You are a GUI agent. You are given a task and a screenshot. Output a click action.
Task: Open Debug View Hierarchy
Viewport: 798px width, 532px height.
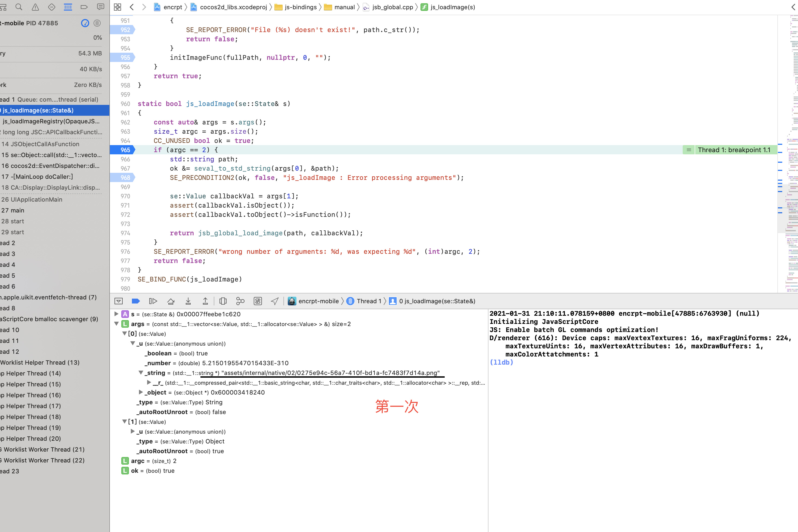pos(223,301)
